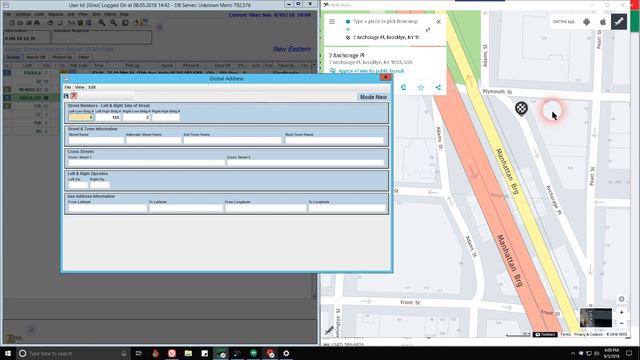Click the Alternate Street Name field

click(153, 140)
